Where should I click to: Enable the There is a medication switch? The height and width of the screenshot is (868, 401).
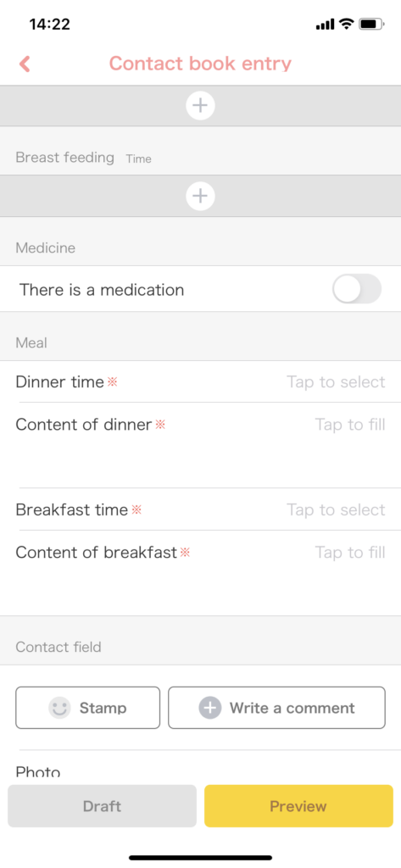[357, 289]
